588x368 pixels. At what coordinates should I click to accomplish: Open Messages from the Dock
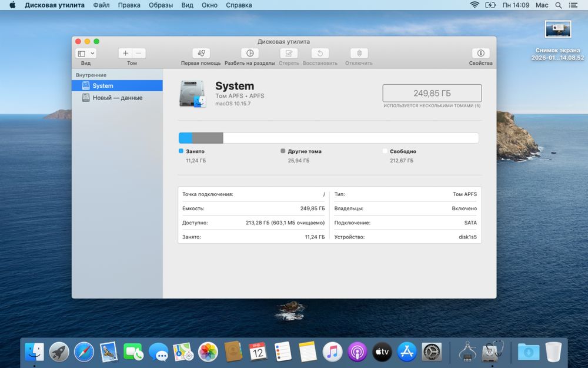pyautogui.click(x=158, y=352)
